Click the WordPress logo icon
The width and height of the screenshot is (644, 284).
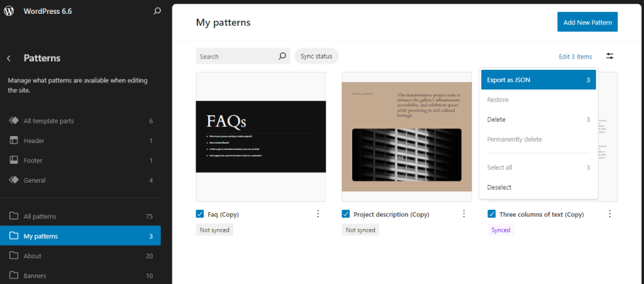click(x=9, y=11)
